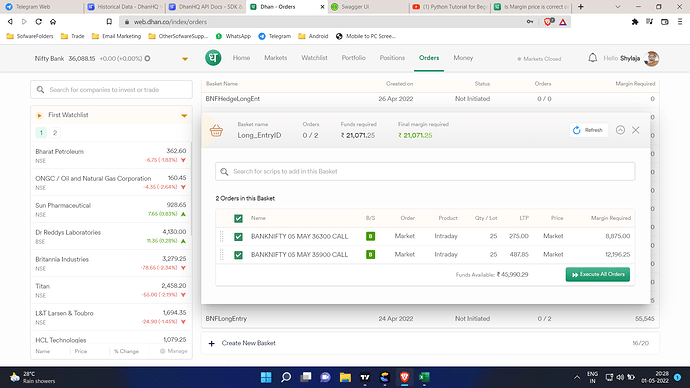Refresh the basket margin
The image size is (690, 388).
pyautogui.click(x=588, y=130)
